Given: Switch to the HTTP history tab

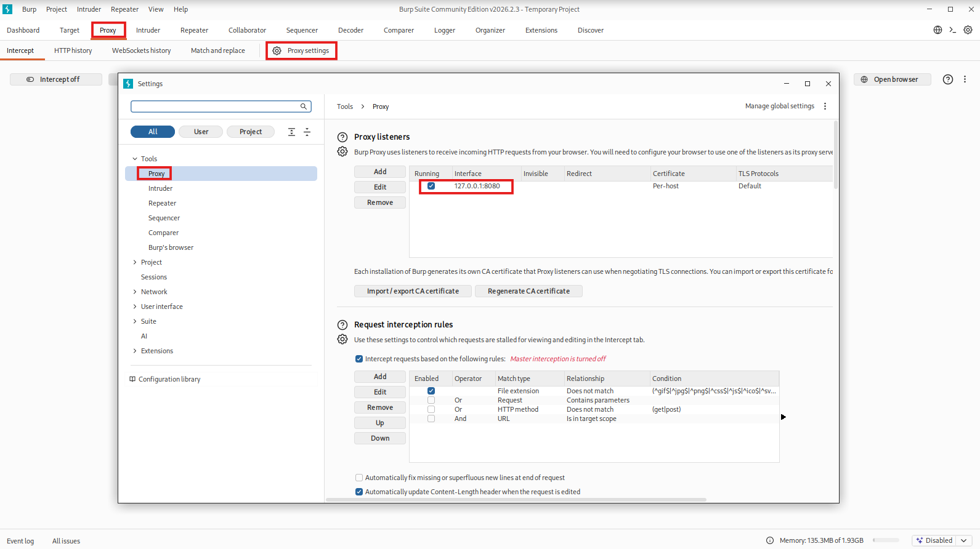Looking at the screenshot, I should pos(73,50).
